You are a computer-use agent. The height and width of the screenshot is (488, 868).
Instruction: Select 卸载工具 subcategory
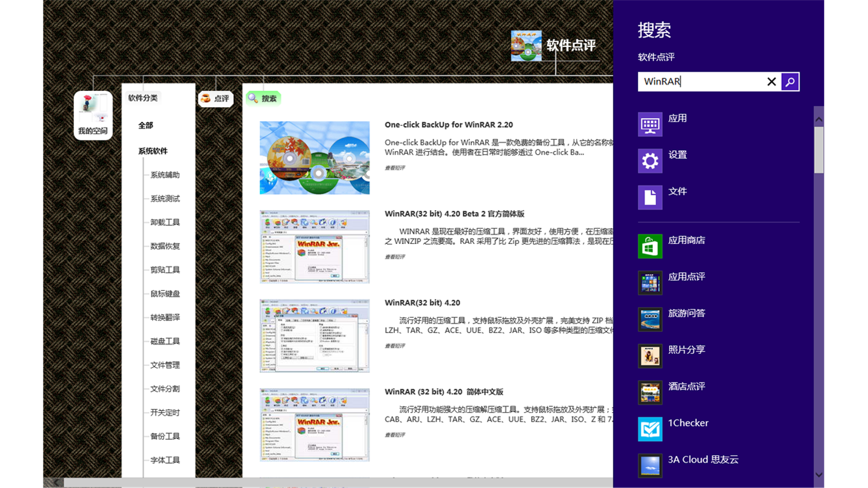point(165,222)
